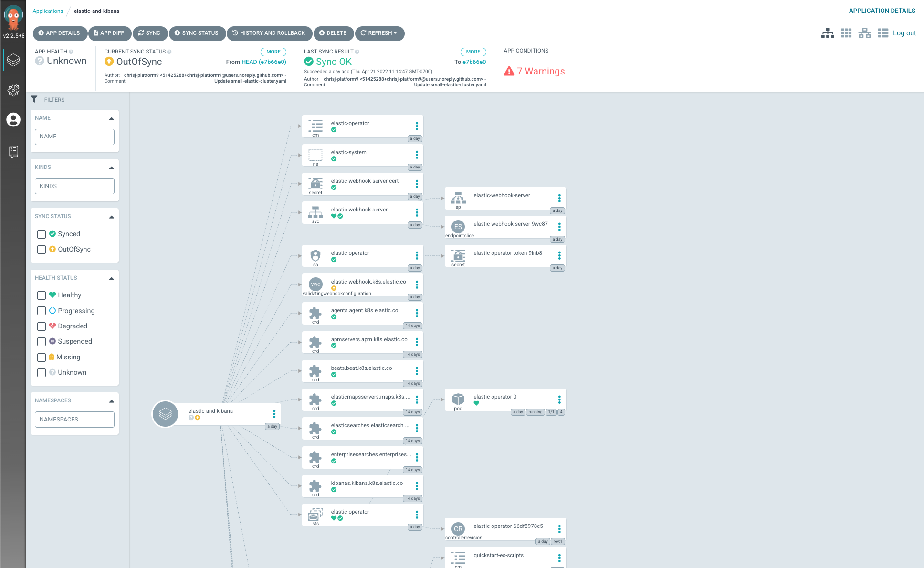Click the filter funnel icon
The width and height of the screenshot is (924, 568).
[34, 99]
